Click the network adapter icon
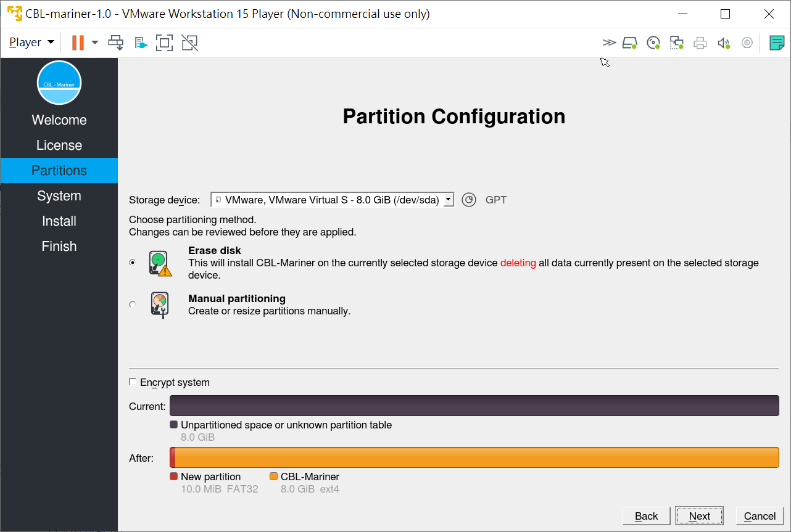 pyautogui.click(x=677, y=43)
